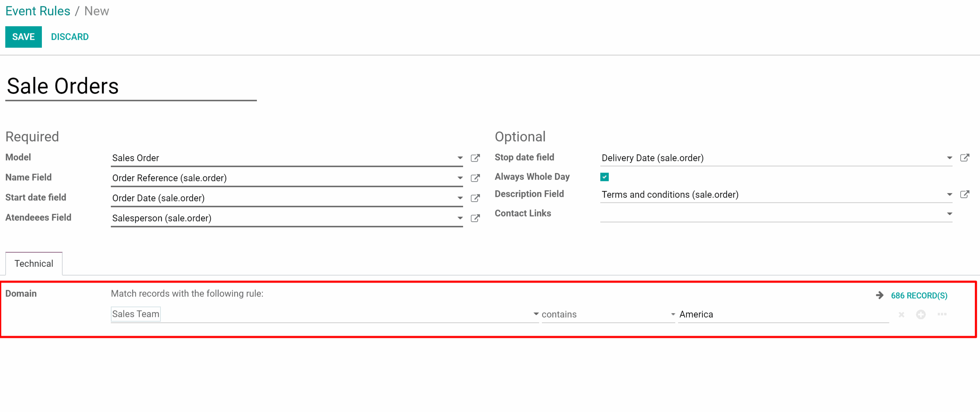Screen dimensions: 980x412
Task: Expand the Name Field dropdown arrow
Action: tap(460, 178)
